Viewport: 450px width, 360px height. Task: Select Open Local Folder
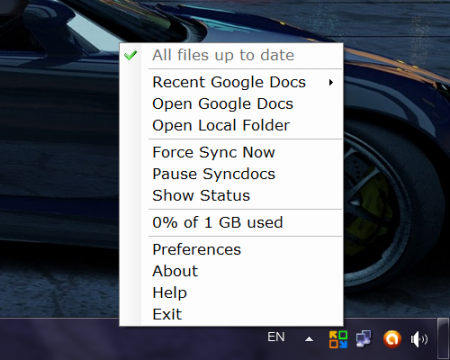pyautogui.click(x=231, y=125)
